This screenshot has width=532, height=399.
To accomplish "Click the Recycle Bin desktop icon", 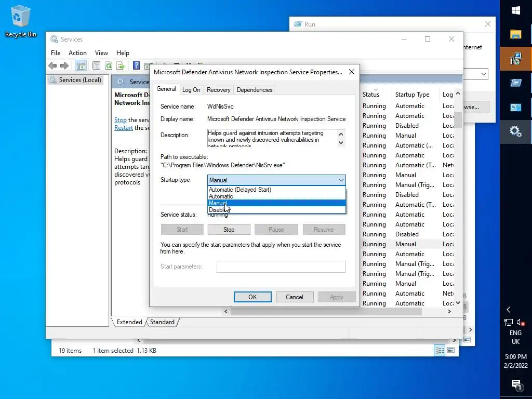I will pyautogui.click(x=21, y=21).
